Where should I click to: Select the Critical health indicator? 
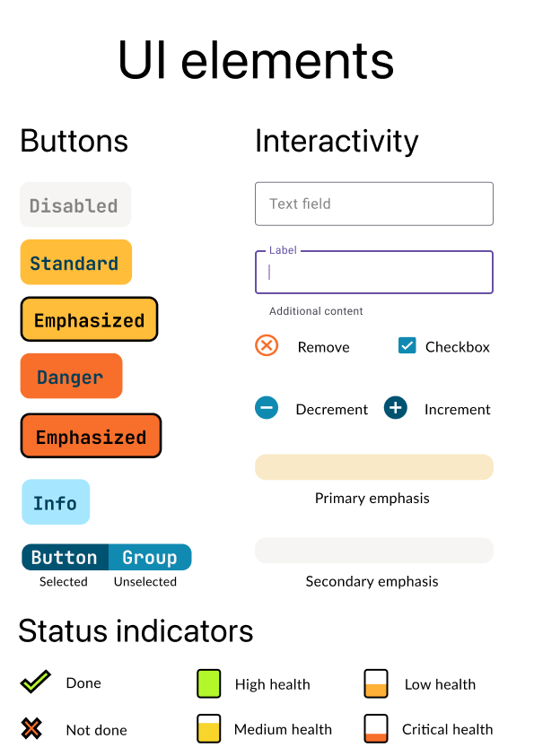[374, 729]
